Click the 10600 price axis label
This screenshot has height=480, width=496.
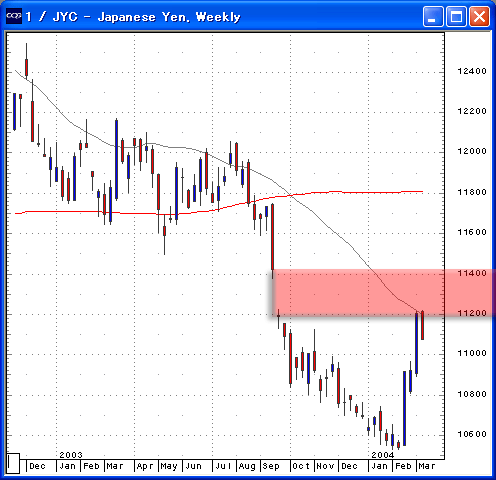pos(472,434)
